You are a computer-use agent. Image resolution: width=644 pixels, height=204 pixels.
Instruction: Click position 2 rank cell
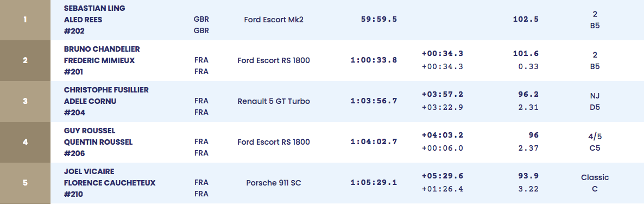(25, 60)
